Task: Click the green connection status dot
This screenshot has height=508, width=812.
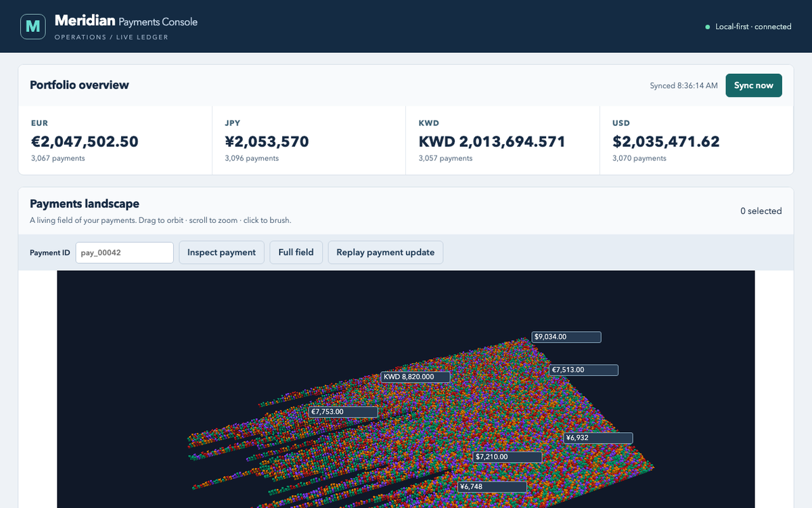Action: pos(708,27)
